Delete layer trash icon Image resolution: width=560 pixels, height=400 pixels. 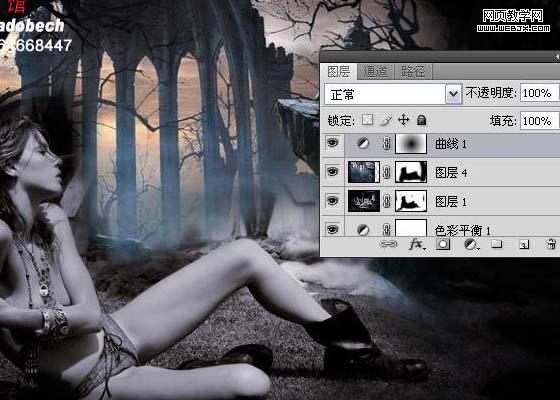click(551, 244)
